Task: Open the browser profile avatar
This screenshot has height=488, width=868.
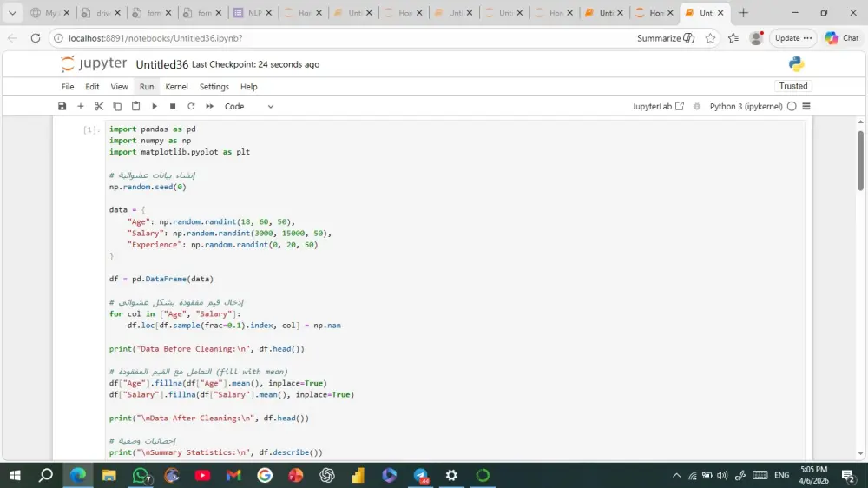Action: pos(756,38)
